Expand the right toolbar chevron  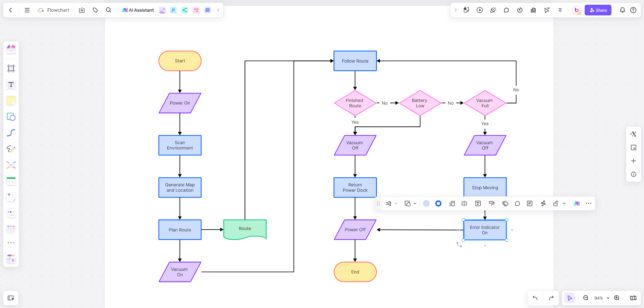[x=455, y=10]
